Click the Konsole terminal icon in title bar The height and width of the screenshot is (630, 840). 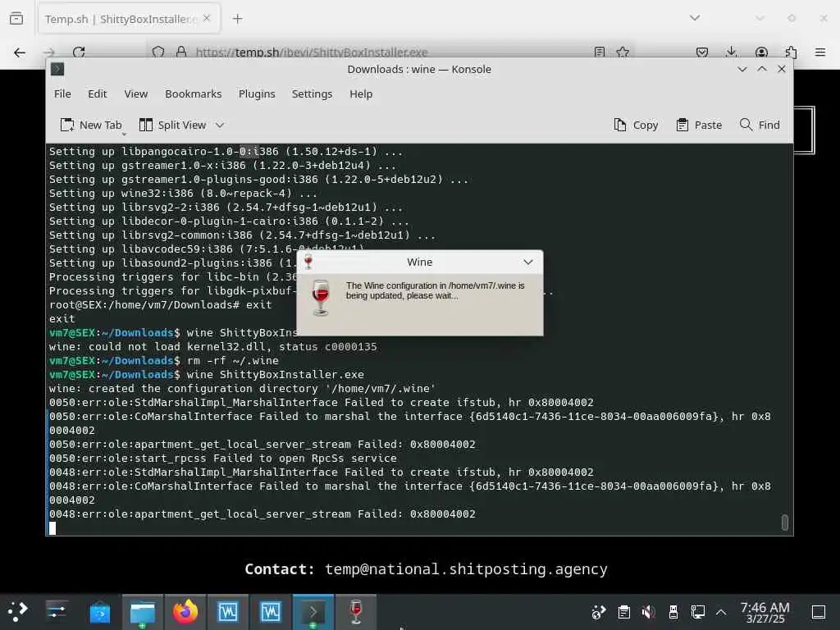(57, 69)
